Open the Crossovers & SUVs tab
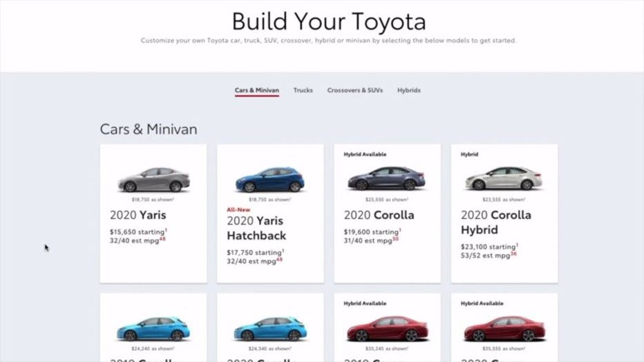The height and width of the screenshot is (362, 644). pyautogui.click(x=355, y=90)
